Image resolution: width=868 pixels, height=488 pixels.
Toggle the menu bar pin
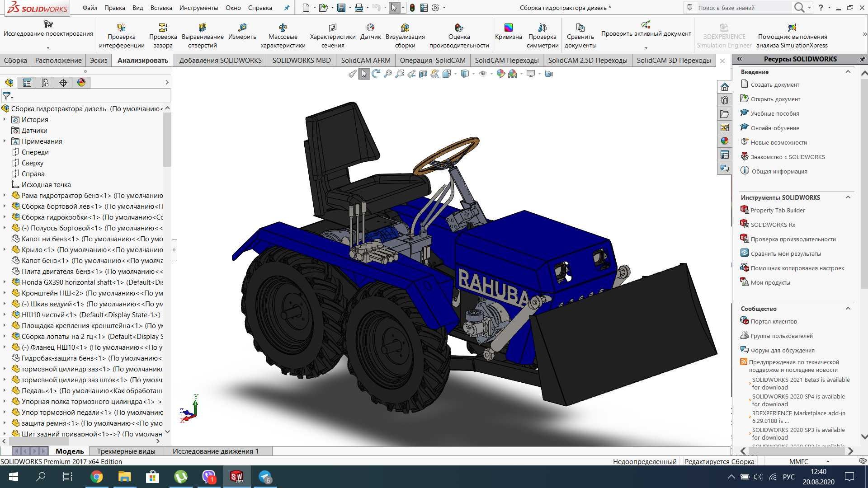(287, 8)
